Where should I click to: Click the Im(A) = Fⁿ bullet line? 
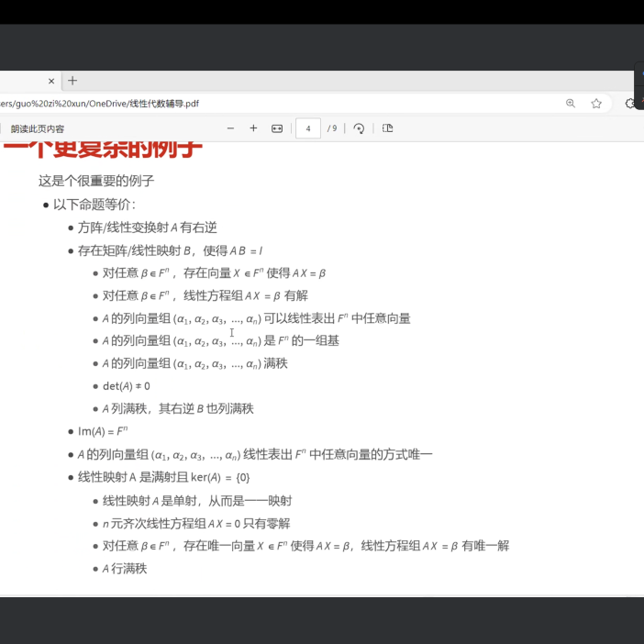(x=103, y=431)
